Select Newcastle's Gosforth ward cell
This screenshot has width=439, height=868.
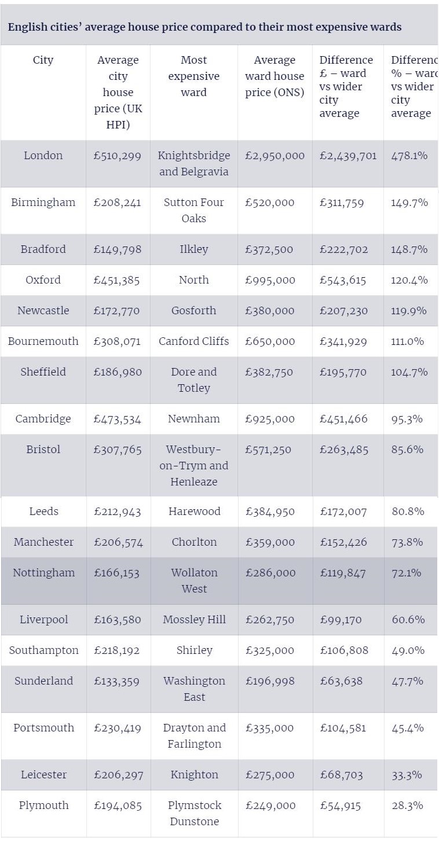click(x=193, y=311)
